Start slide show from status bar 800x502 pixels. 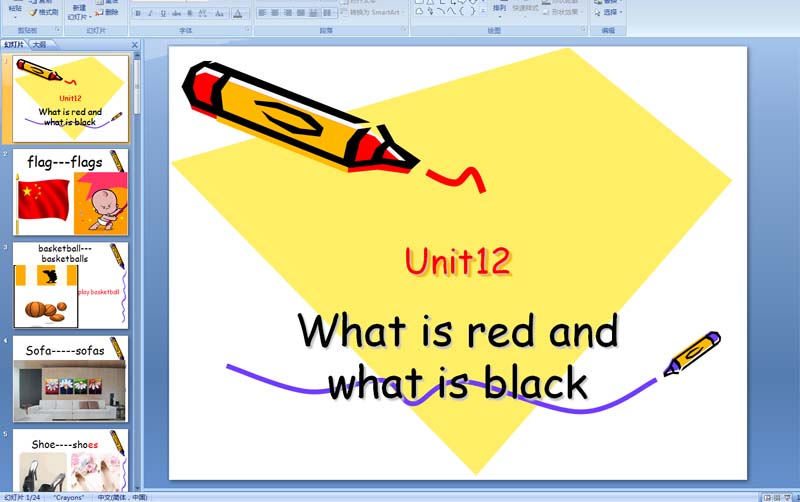pyautogui.click(x=788, y=497)
